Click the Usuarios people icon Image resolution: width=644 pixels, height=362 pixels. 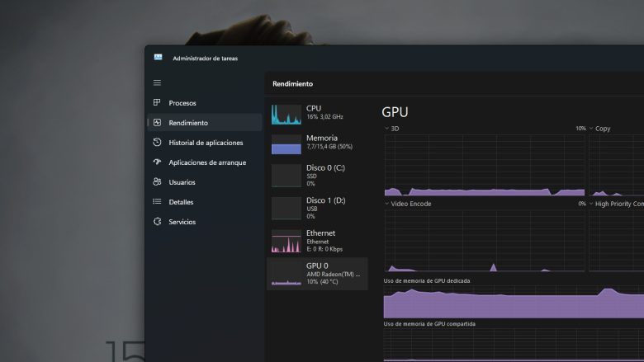pyautogui.click(x=157, y=182)
